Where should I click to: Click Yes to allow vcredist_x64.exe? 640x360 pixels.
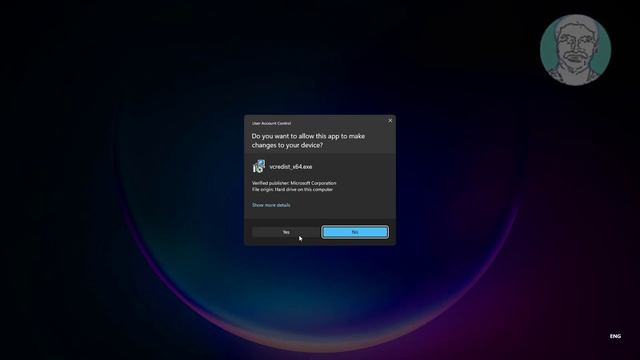286,232
